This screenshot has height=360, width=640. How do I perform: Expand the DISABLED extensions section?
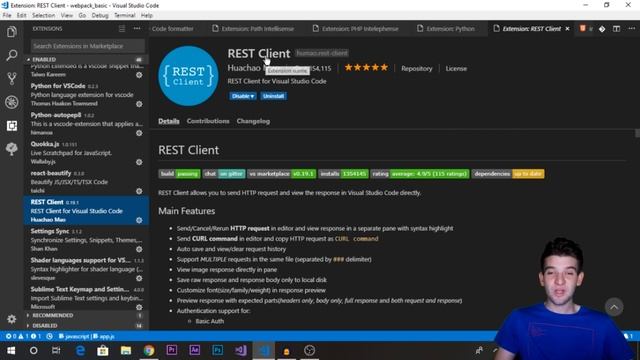coord(44,326)
